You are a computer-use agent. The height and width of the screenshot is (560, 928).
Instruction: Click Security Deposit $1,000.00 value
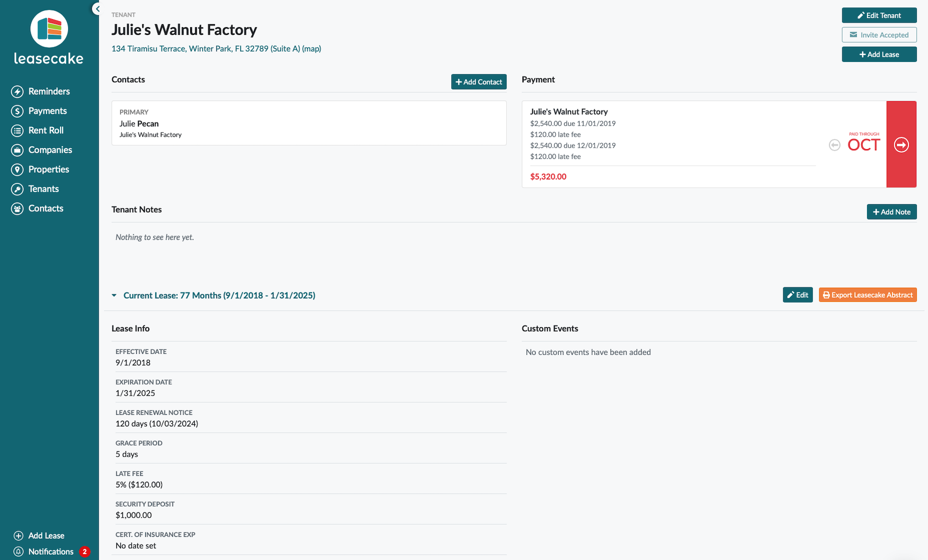[134, 515]
